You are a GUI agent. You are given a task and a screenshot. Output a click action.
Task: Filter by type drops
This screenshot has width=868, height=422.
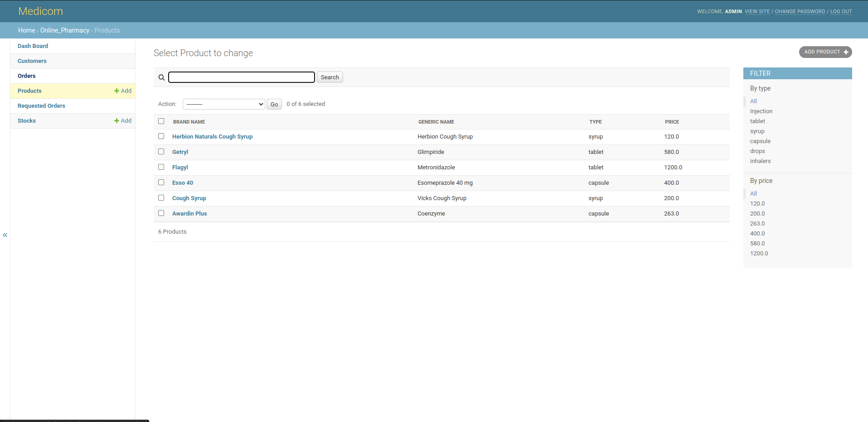[x=757, y=151]
